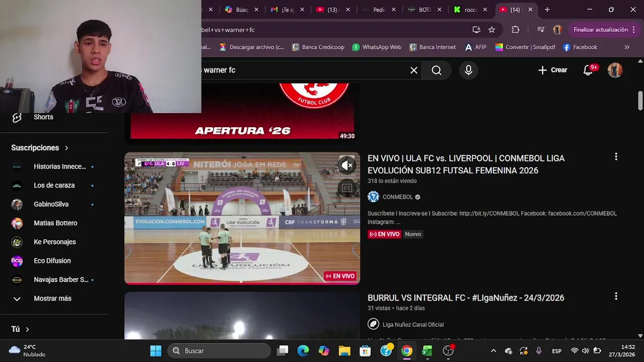Open Facebook bookmark

tap(580, 47)
